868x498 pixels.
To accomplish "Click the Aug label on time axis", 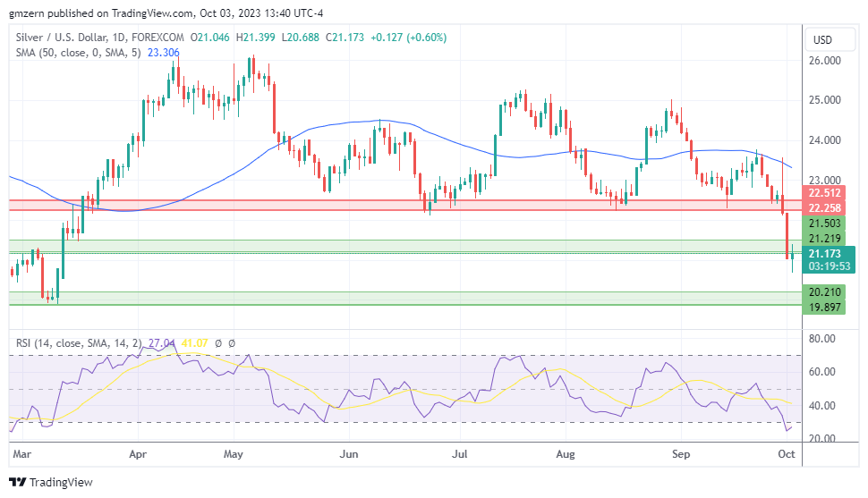I will click(x=566, y=454).
